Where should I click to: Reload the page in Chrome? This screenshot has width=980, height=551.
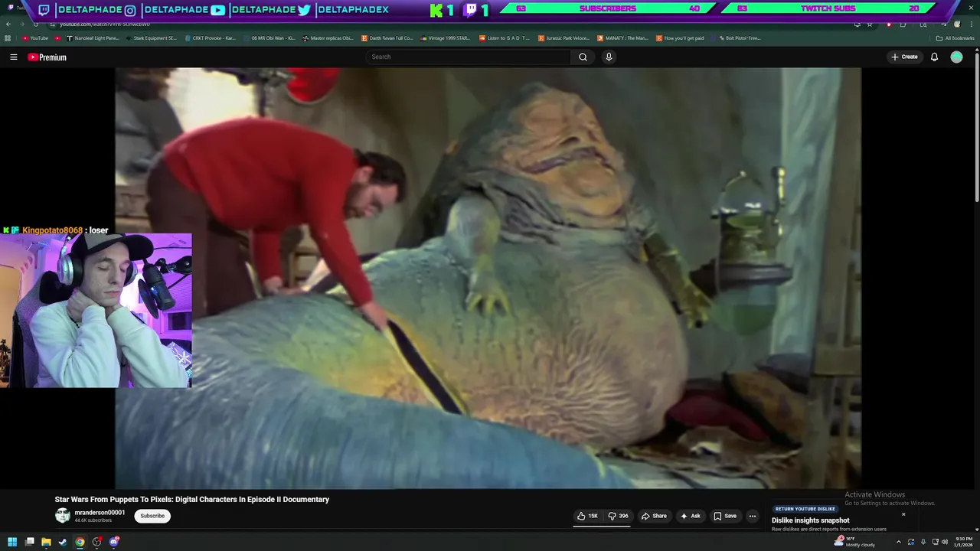[x=35, y=24]
